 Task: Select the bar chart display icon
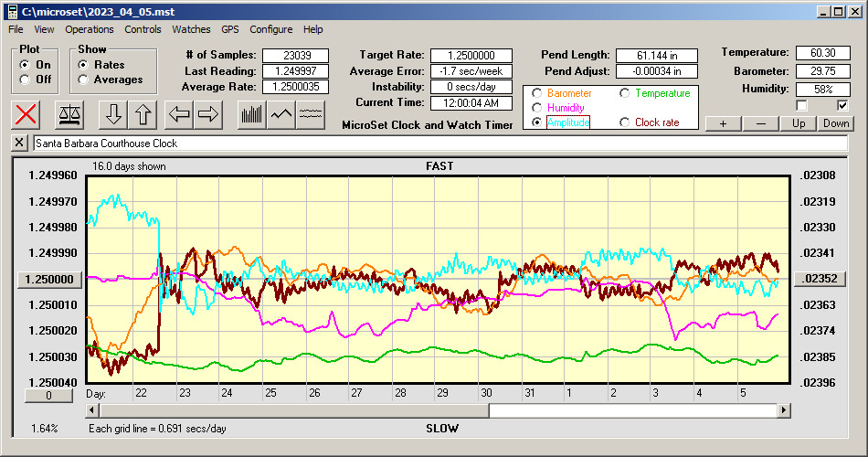pyautogui.click(x=252, y=114)
